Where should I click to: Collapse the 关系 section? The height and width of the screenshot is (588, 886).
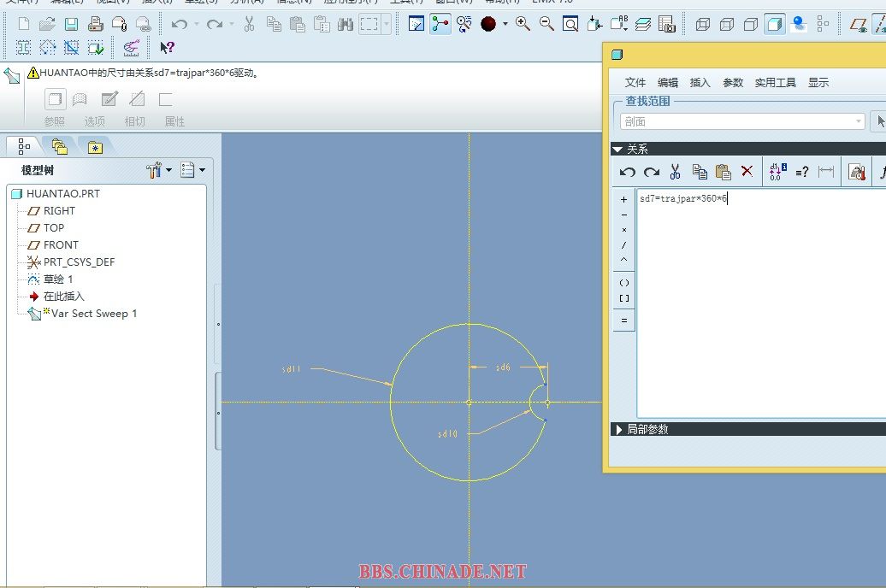pyautogui.click(x=617, y=149)
